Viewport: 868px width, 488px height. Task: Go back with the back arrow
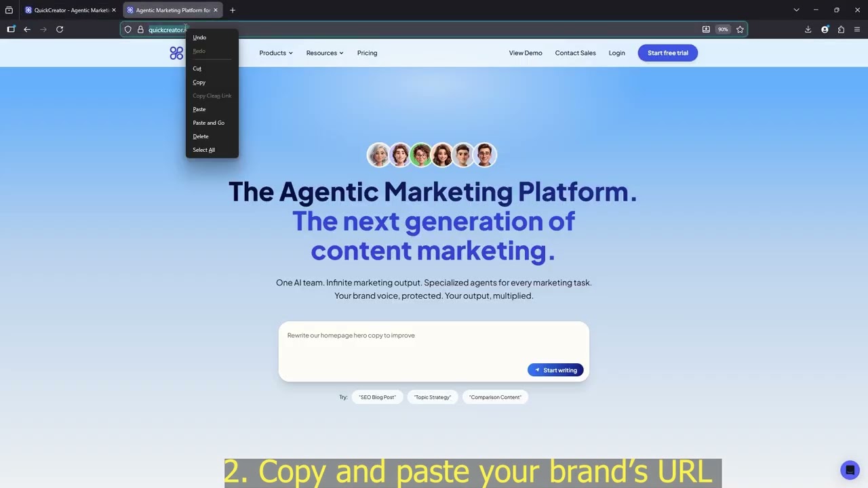click(27, 29)
